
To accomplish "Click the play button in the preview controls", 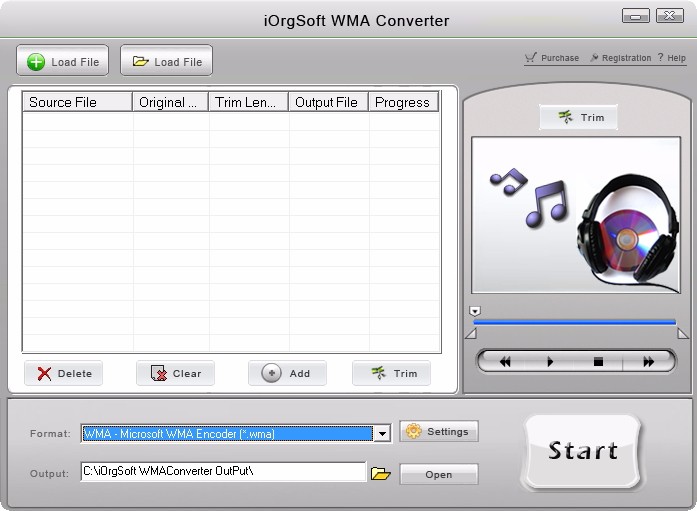I will coord(550,362).
